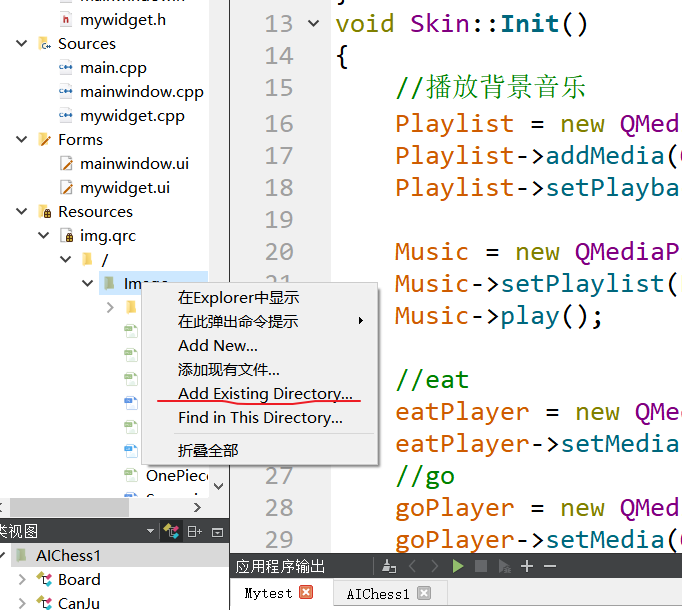Expand the subfolder under Image
The image size is (682, 610).
click(x=110, y=308)
